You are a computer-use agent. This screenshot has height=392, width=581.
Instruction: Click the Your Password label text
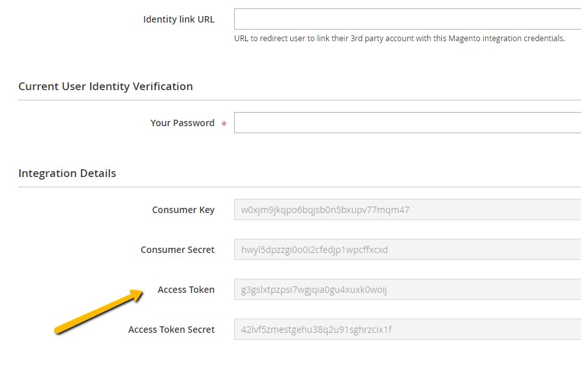tap(182, 123)
